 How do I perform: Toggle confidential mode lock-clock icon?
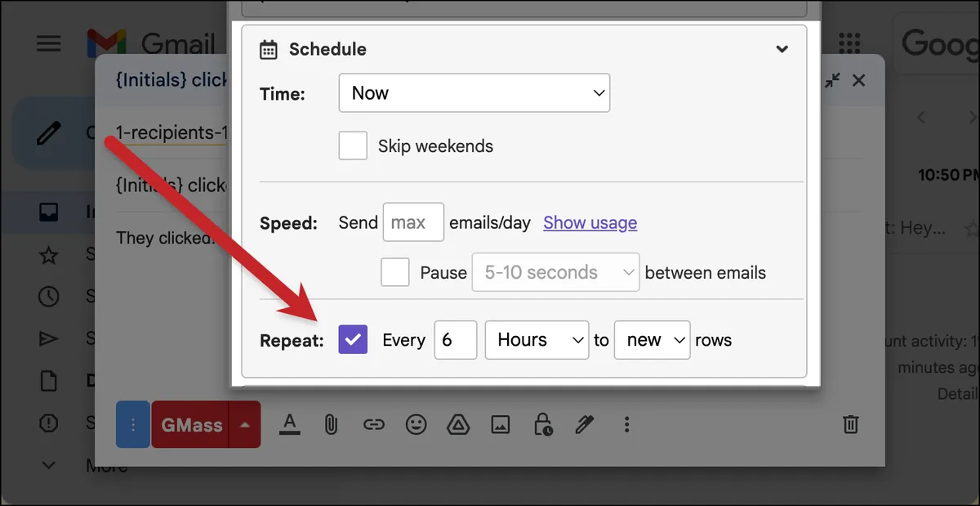[x=542, y=424]
